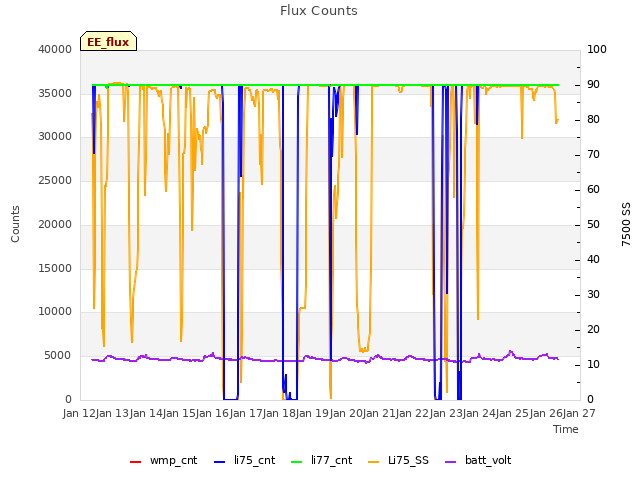Click the Counts y-axis label

point(15,224)
